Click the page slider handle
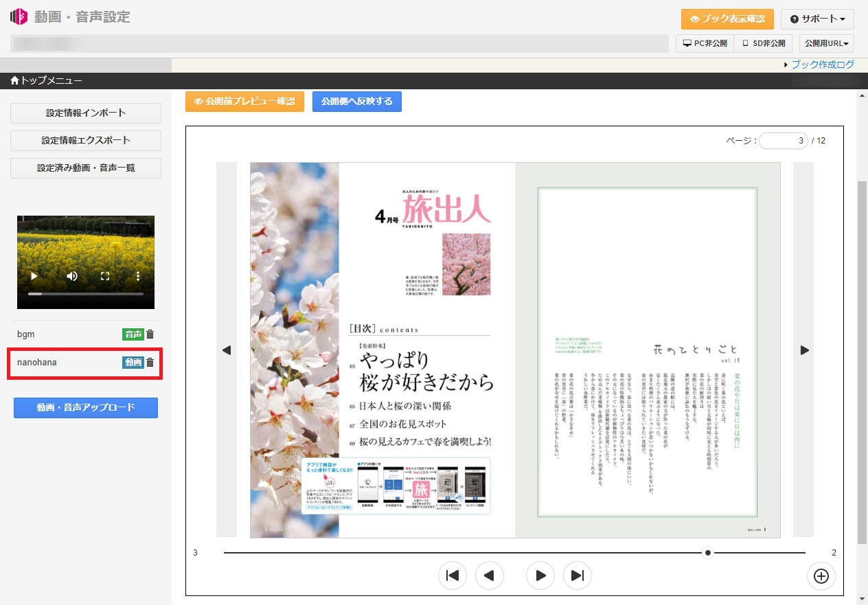The height and width of the screenshot is (605, 868). click(708, 553)
